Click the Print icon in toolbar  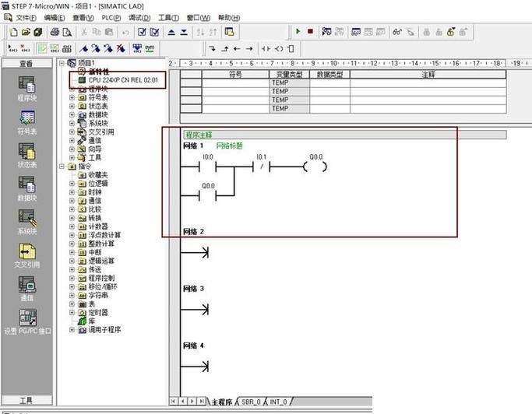pyautogui.click(x=55, y=32)
